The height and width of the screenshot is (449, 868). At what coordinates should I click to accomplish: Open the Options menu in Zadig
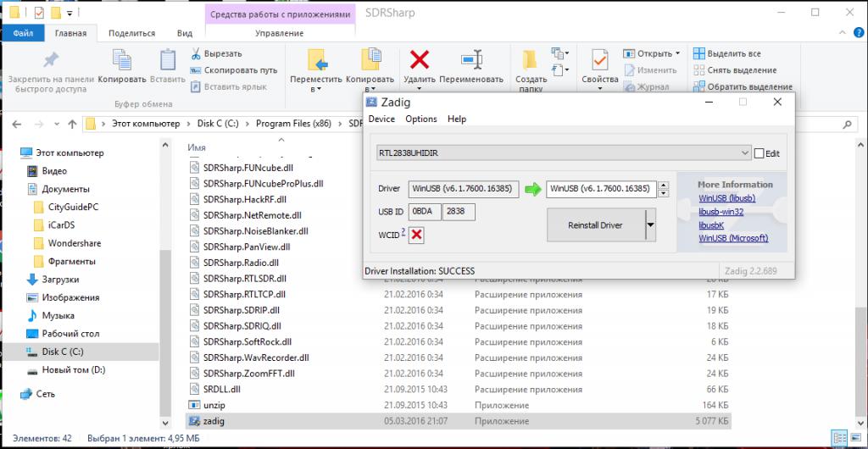tap(421, 119)
